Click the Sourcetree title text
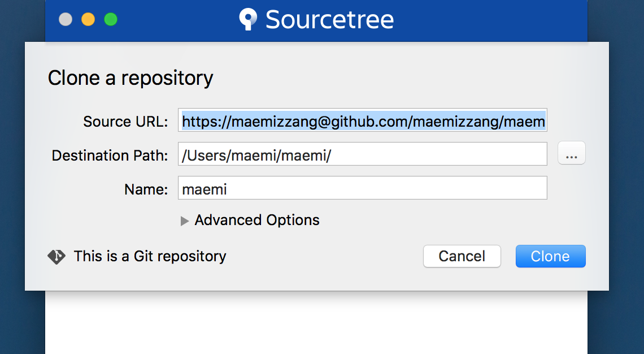This screenshot has height=354, width=644. tap(329, 19)
